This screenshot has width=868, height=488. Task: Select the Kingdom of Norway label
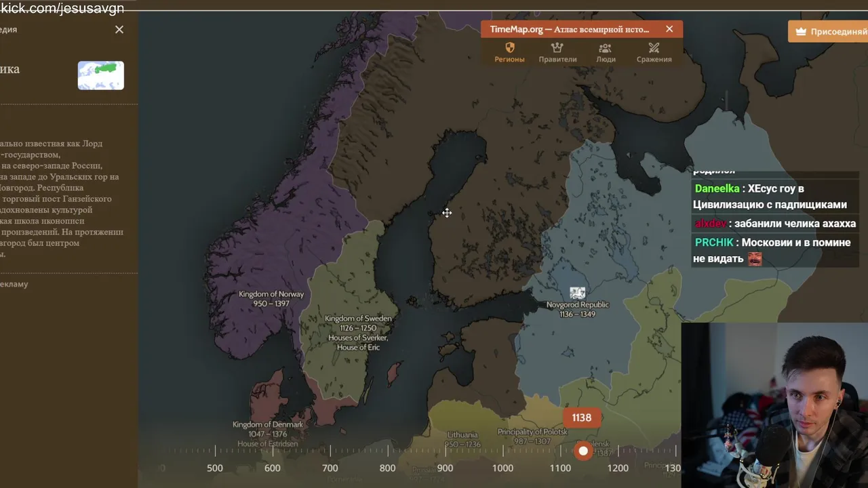(271, 299)
